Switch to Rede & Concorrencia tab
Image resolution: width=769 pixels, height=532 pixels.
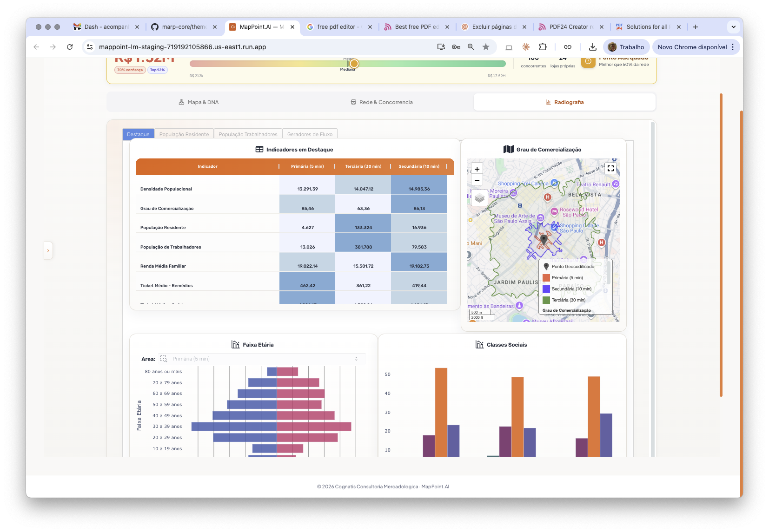click(x=382, y=102)
